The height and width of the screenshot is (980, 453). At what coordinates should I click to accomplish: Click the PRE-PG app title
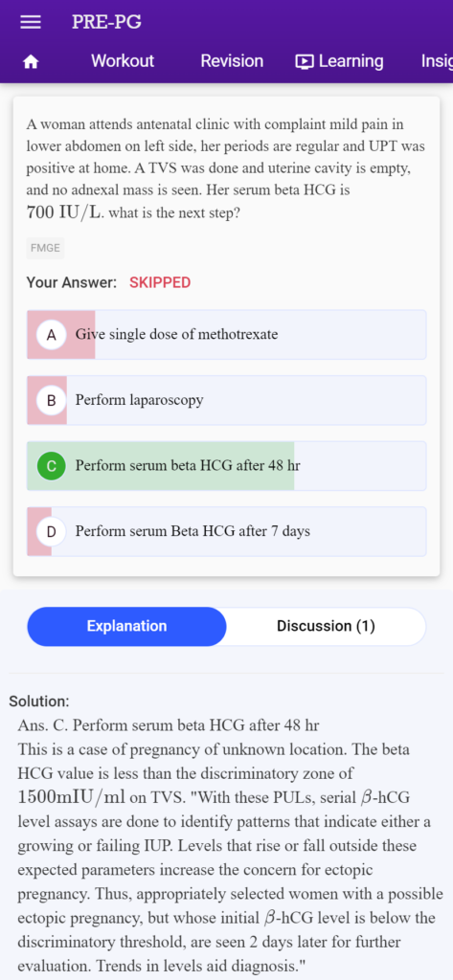point(106,22)
